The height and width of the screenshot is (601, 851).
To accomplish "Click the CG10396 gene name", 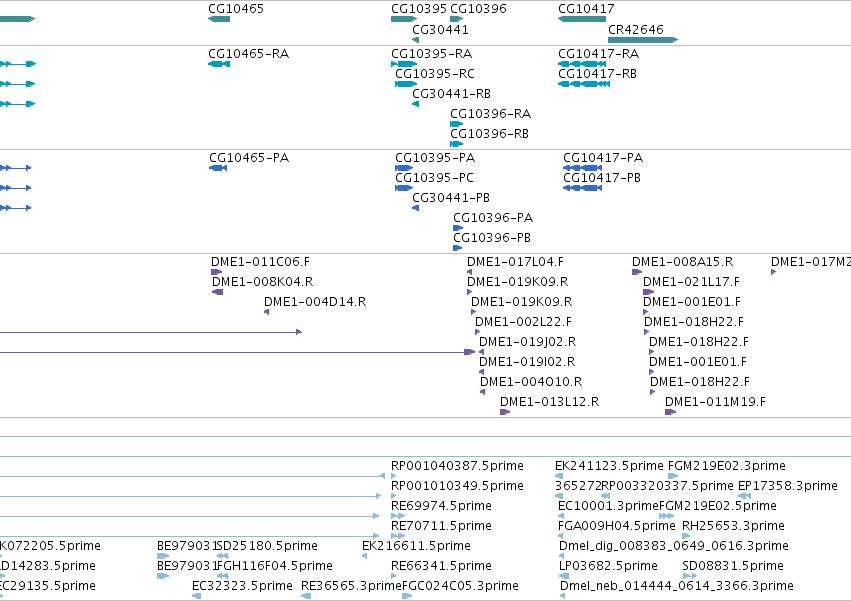I will [x=478, y=9].
